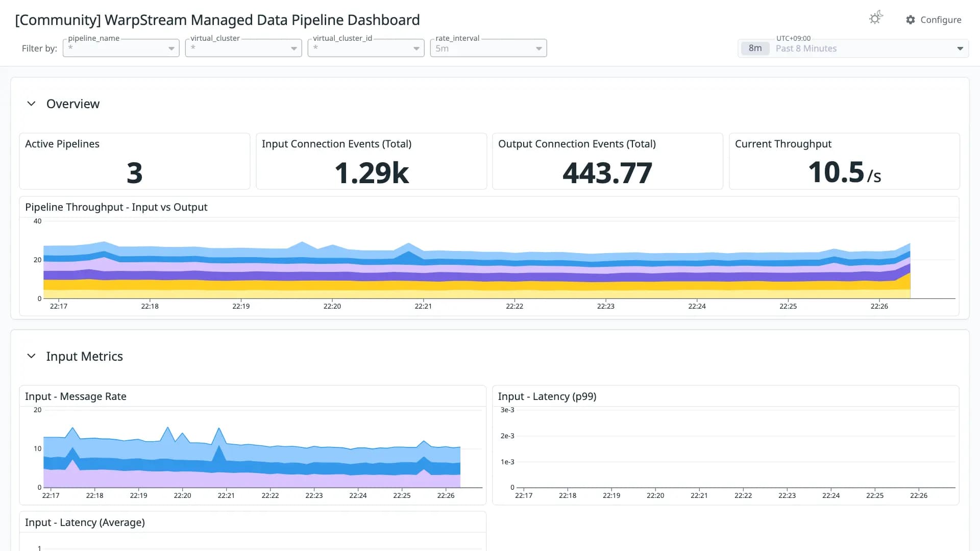Viewport: 980px width, 551px height.
Task: Click the 1.29k input events value
Action: [372, 172]
